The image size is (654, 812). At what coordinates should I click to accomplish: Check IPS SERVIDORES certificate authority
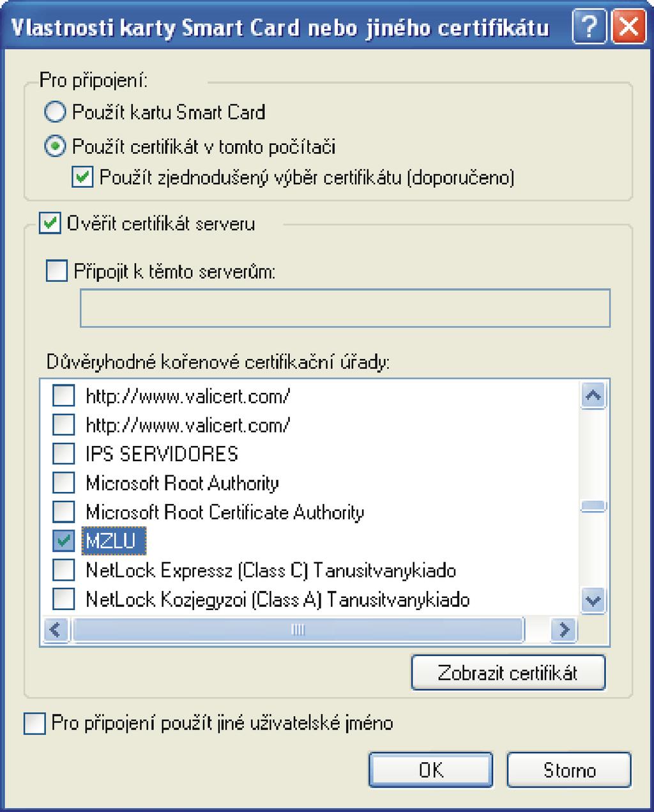[x=63, y=454]
